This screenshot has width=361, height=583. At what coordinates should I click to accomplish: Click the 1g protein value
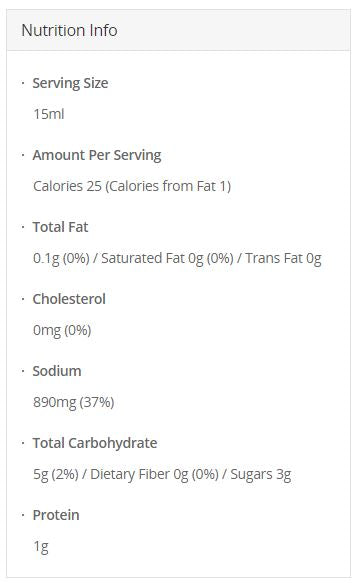click(41, 546)
